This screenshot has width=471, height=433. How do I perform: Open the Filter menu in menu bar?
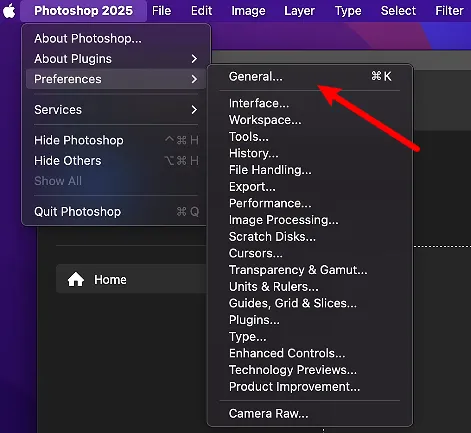(449, 11)
